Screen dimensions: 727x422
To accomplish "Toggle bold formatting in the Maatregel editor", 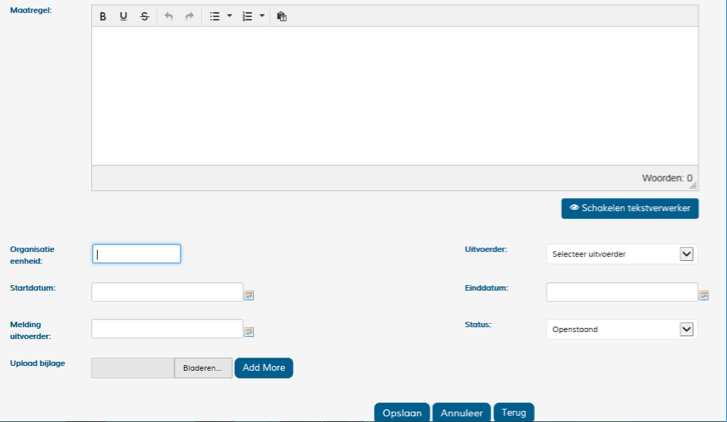I will (103, 16).
